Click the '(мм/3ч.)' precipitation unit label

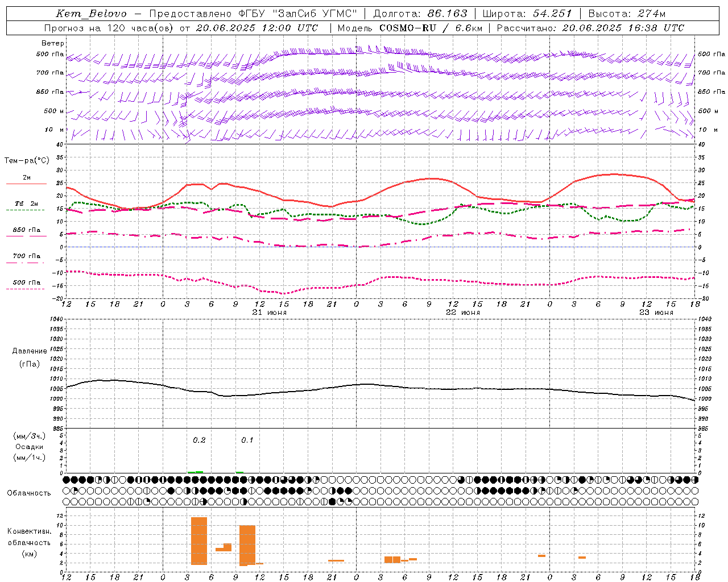click(29, 436)
